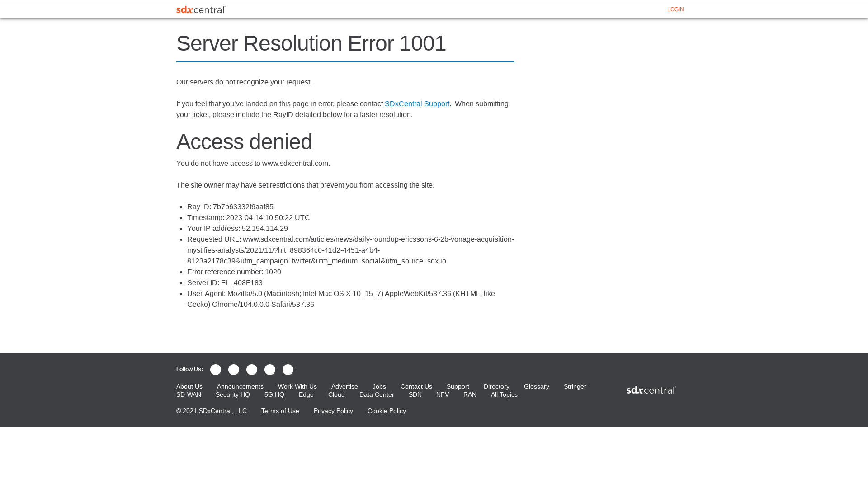Open Announcements footer link

click(240, 386)
